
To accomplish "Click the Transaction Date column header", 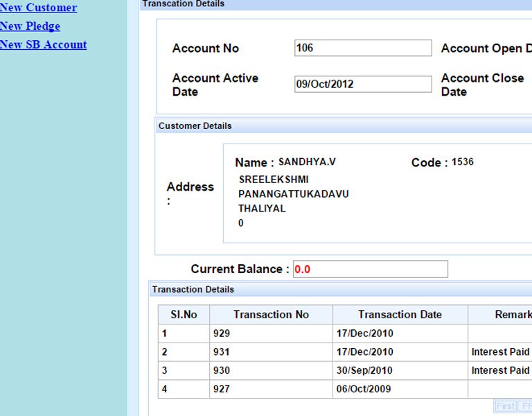I will click(x=400, y=315).
